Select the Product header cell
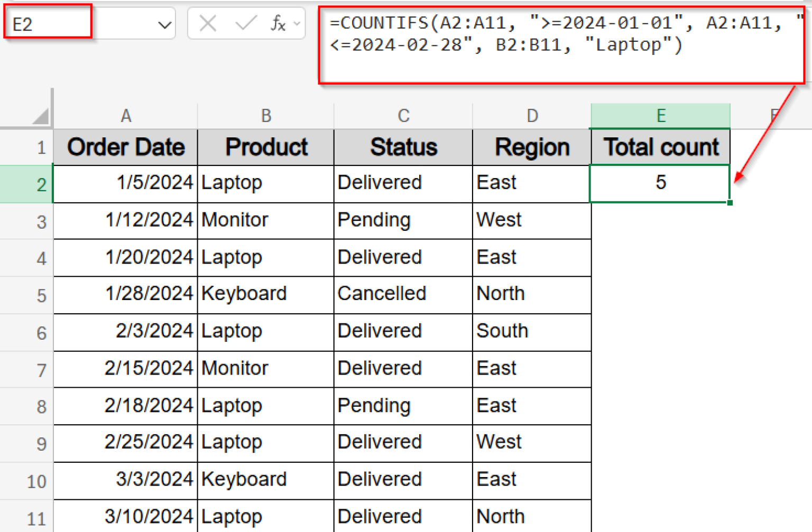The width and height of the screenshot is (812, 532). 266,147
